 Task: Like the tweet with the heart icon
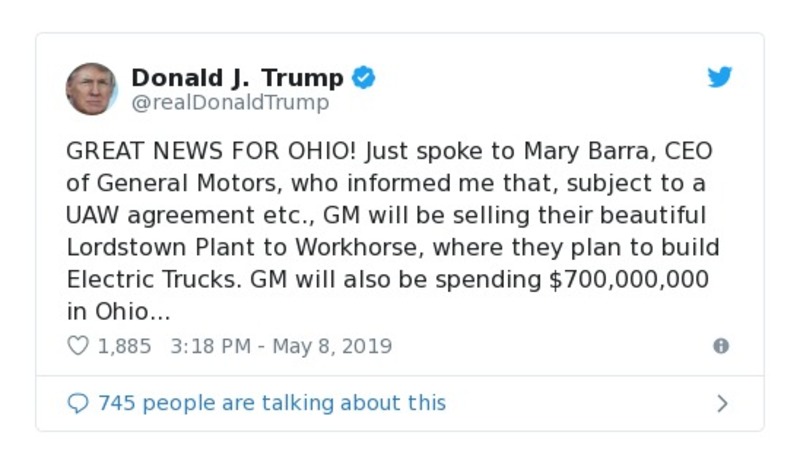coord(77,346)
